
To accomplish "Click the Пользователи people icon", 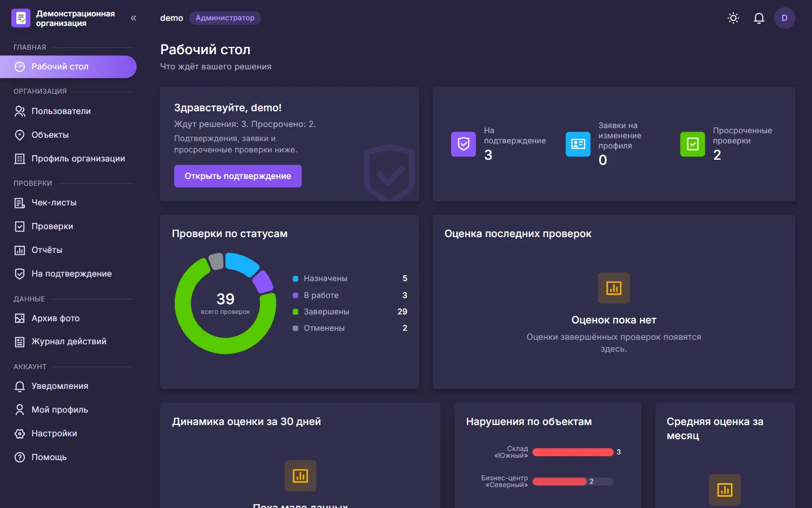I will pyautogui.click(x=20, y=111).
